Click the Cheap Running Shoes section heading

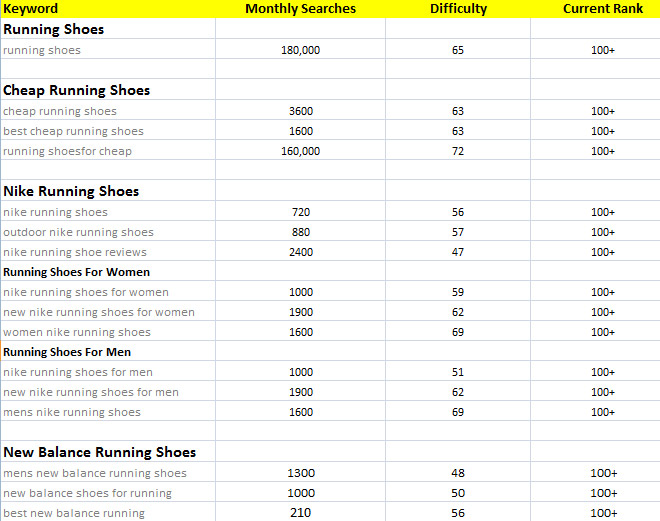[77, 90]
